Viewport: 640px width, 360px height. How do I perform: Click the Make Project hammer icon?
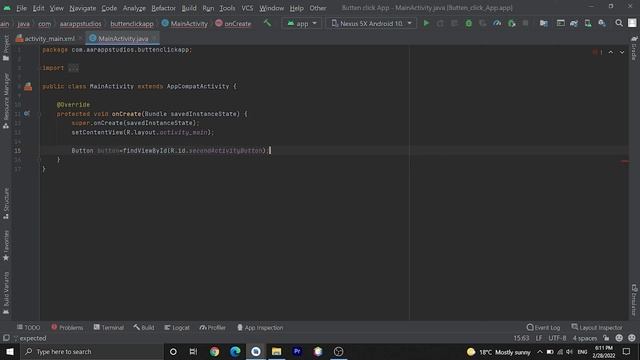pos(267,23)
